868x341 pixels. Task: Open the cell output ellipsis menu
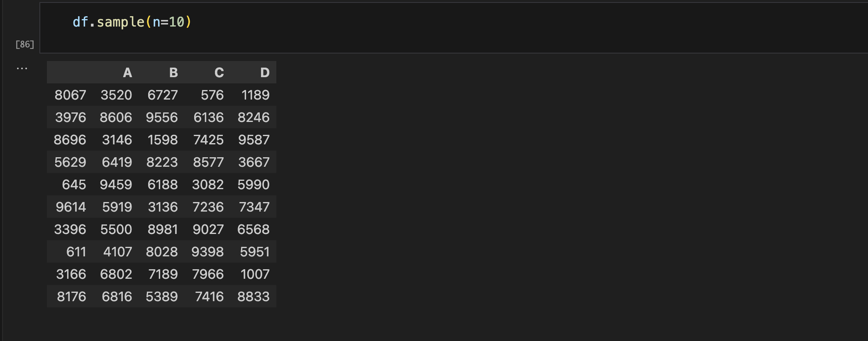click(22, 68)
